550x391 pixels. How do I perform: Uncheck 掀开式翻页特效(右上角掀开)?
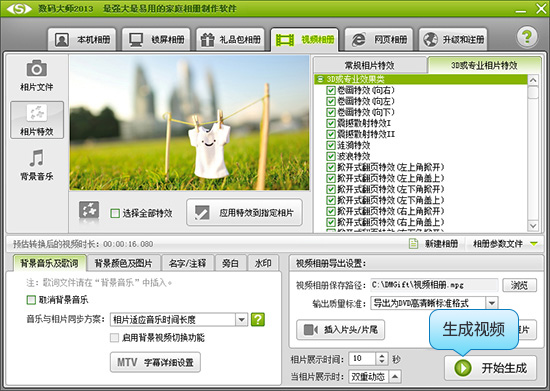(330, 211)
